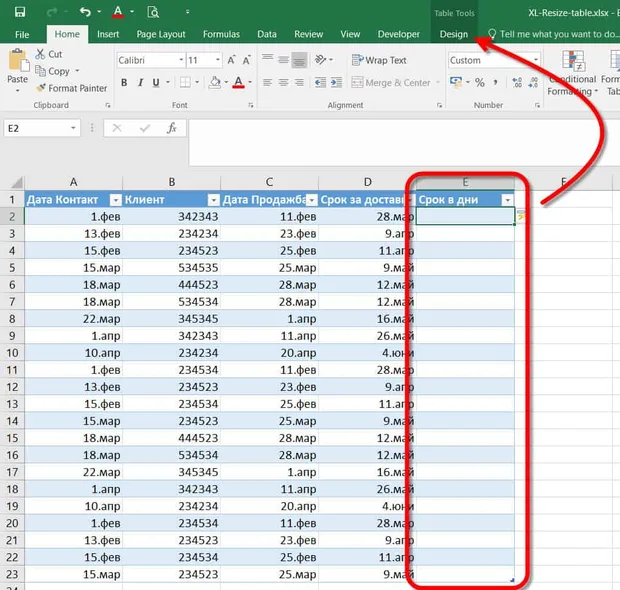
Task: Select row 10 header
Action: (x=12, y=353)
